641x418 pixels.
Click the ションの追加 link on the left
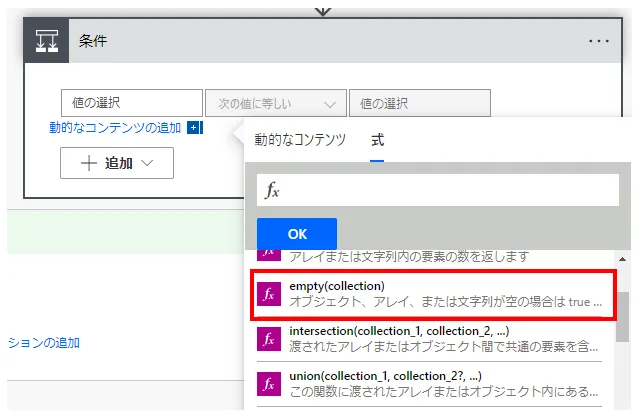pyautogui.click(x=44, y=343)
